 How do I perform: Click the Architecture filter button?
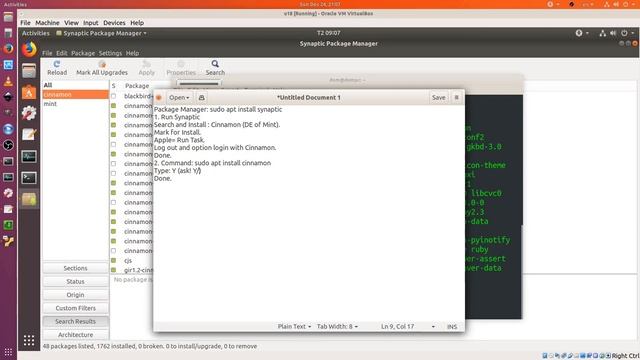(x=76, y=335)
